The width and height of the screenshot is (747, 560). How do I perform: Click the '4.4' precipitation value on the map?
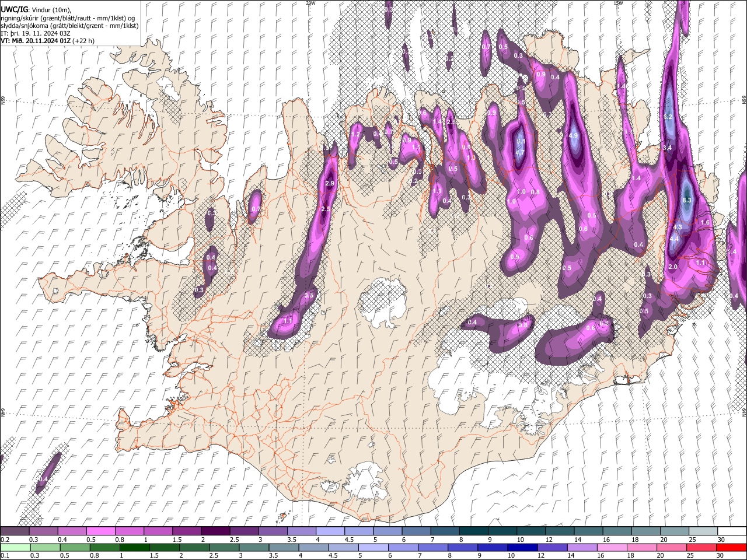tap(674, 239)
